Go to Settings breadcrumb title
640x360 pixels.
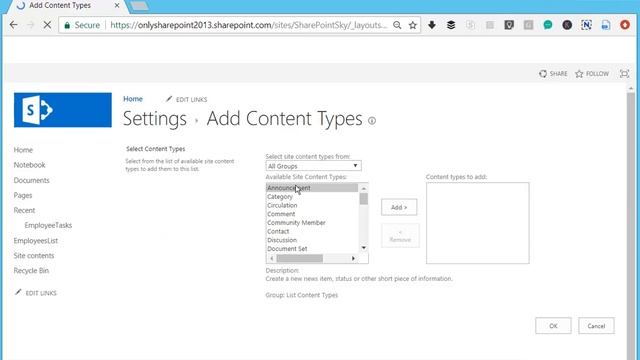click(x=155, y=119)
